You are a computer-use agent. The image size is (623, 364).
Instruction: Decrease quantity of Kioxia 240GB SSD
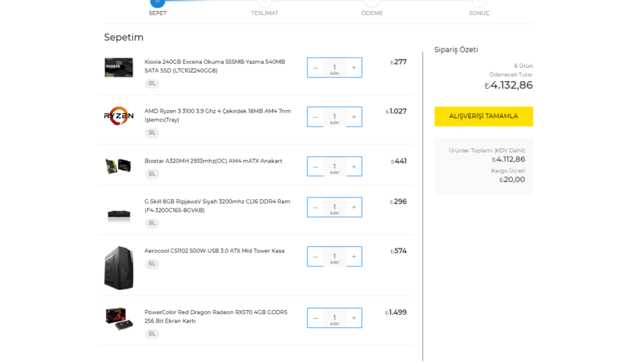pyautogui.click(x=316, y=68)
